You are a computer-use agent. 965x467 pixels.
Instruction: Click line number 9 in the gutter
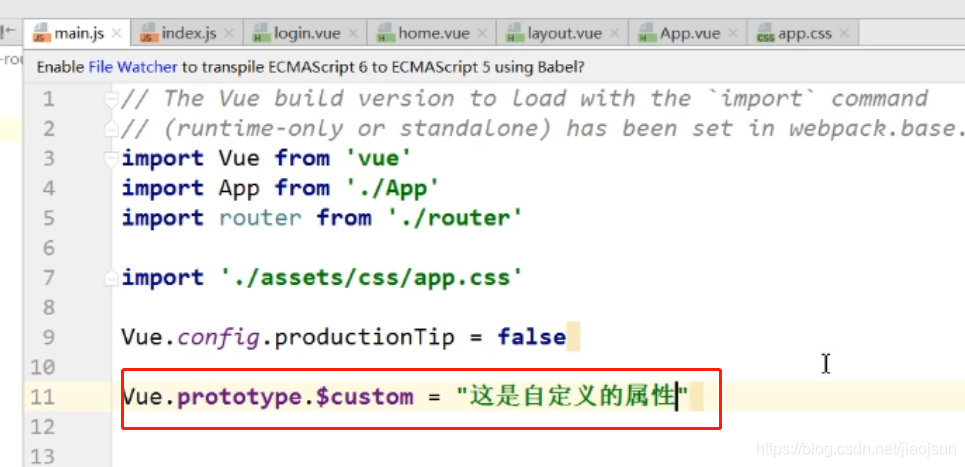[48, 338]
